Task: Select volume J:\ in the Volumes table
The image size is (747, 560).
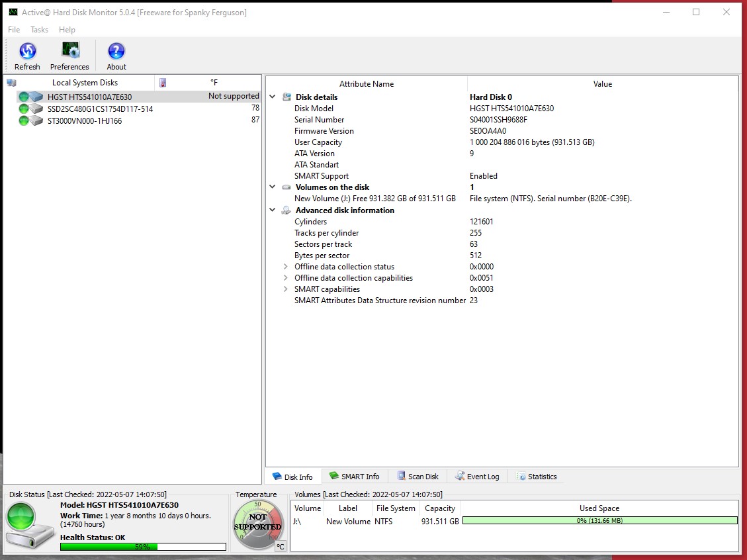Action: pos(306,521)
